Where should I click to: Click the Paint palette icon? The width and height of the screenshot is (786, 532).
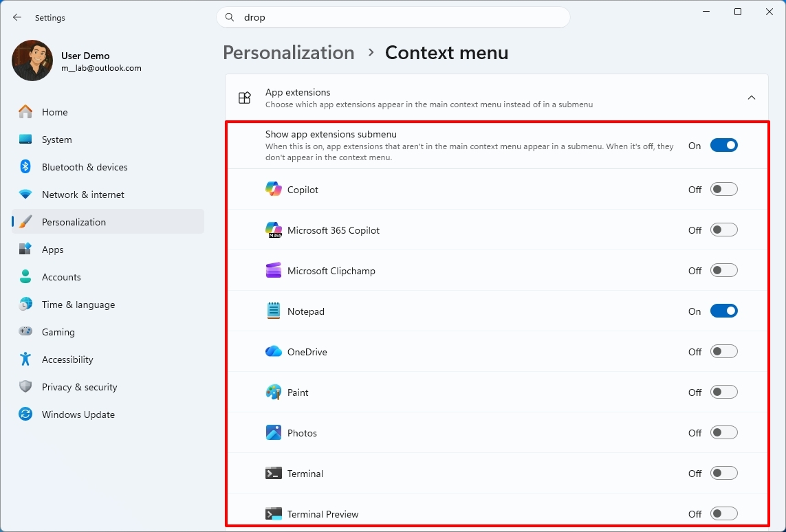click(x=273, y=392)
